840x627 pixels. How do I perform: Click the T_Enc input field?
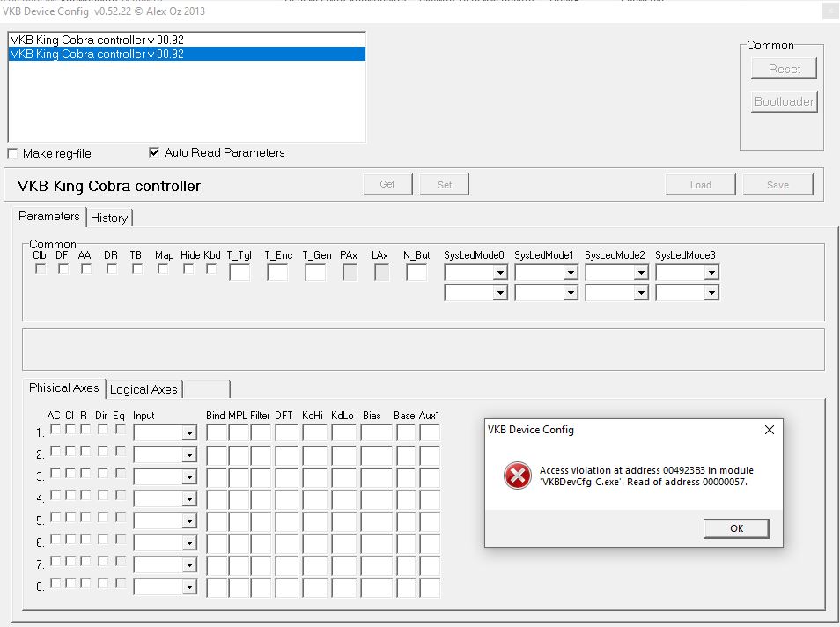click(277, 272)
